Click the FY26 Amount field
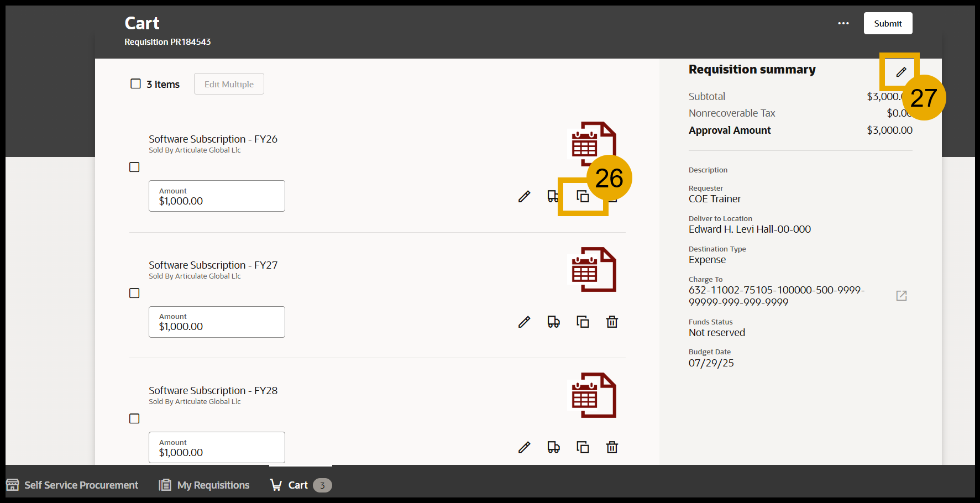The height and width of the screenshot is (503, 980). [217, 196]
